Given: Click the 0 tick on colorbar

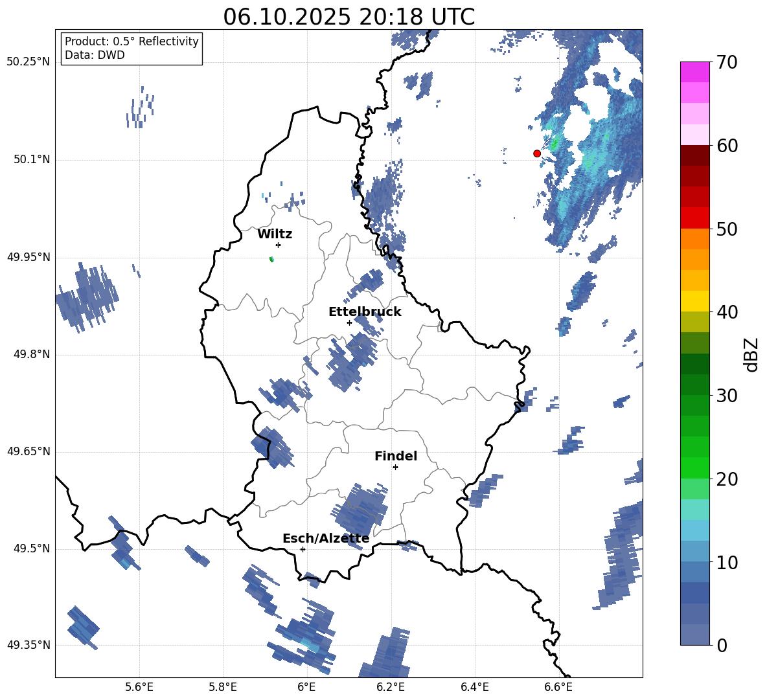Looking at the screenshot, I should [x=722, y=645].
